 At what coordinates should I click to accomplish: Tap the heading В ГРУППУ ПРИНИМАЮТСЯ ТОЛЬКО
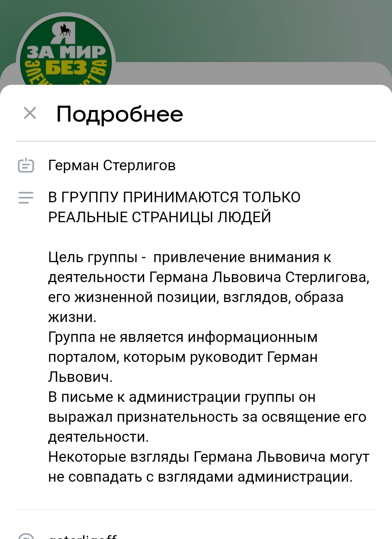pyautogui.click(x=174, y=197)
